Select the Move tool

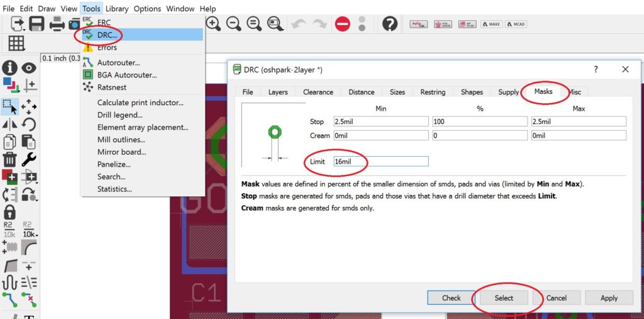pos(29,106)
